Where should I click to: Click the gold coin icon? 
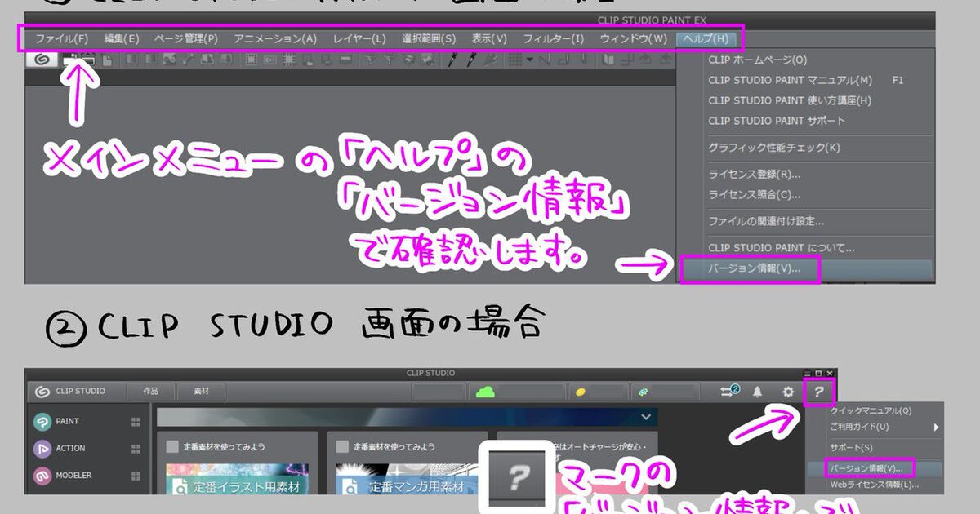pos(580,392)
